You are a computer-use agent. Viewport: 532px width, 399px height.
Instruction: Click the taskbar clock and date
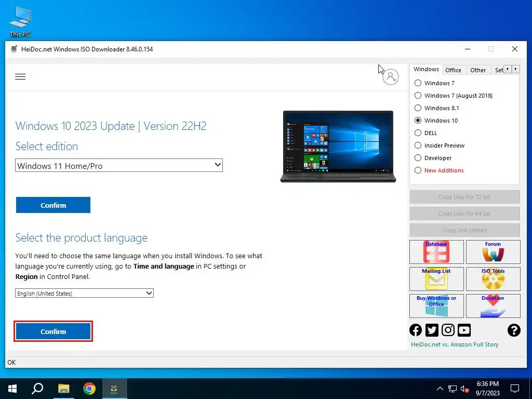(487, 389)
